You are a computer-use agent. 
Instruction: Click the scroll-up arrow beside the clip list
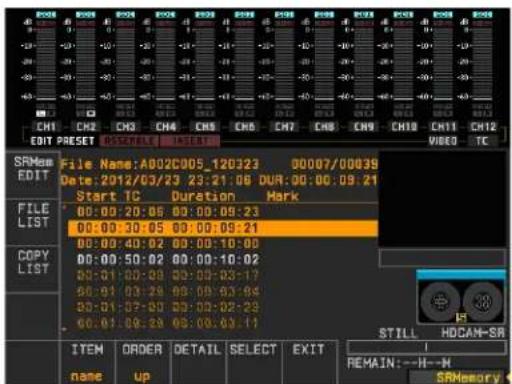pyautogui.click(x=65, y=207)
